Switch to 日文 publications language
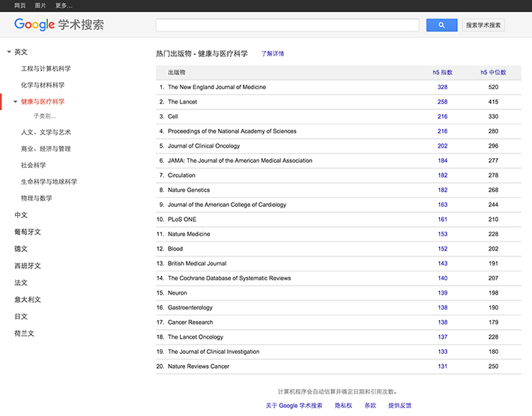This screenshot has width=532, height=416. 21,316
